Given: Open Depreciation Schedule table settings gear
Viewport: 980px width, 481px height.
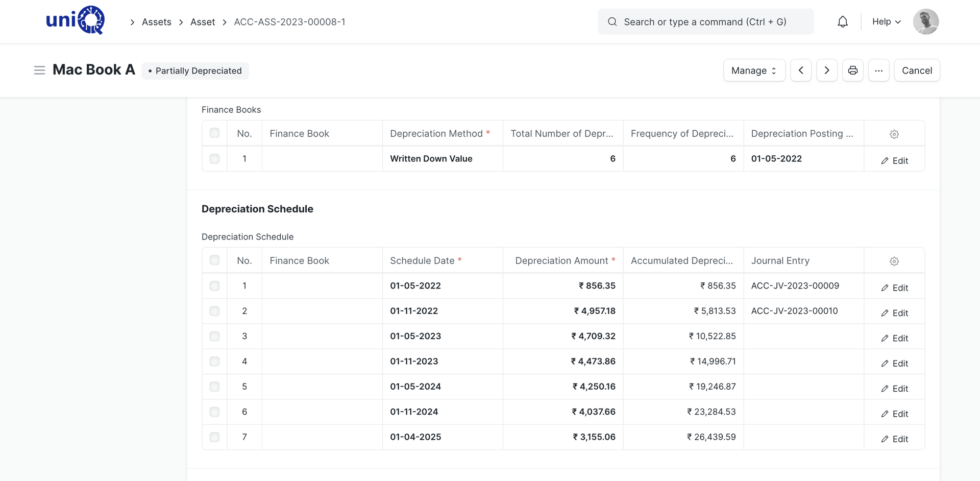Looking at the screenshot, I should pos(894,261).
